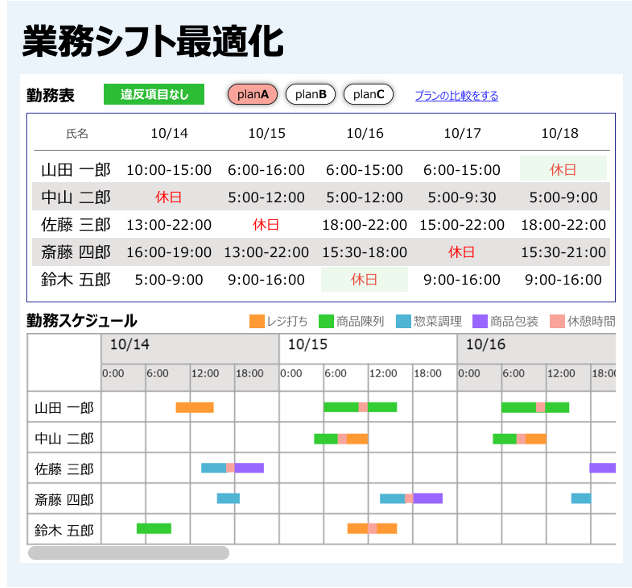Click the blue 惣菜調理 legend swatch
Image resolution: width=632 pixels, height=588 pixels.
coord(403,321)
